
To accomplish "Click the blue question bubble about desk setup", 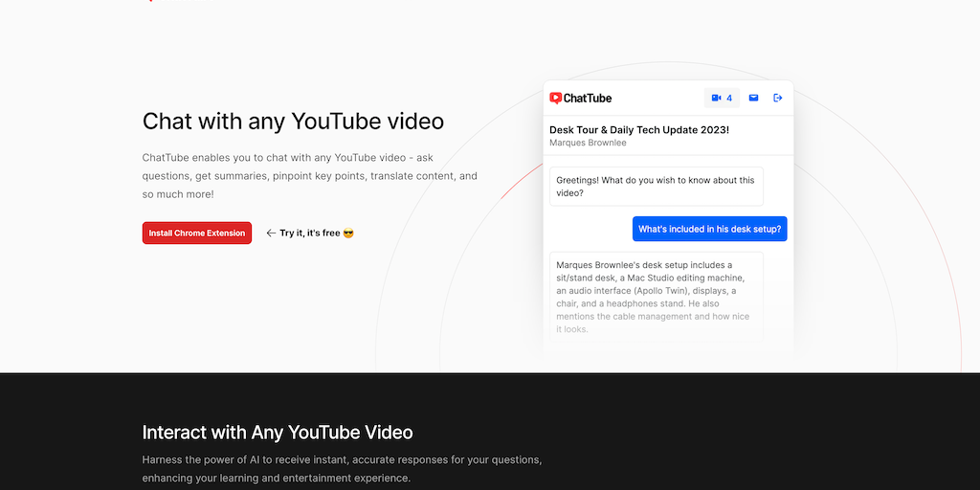I will (709, 229).
